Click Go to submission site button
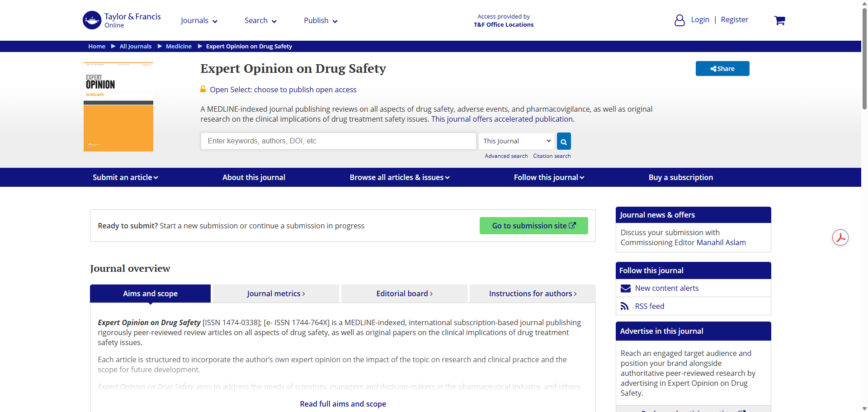The image size is (868, 412). coord(534,226)
